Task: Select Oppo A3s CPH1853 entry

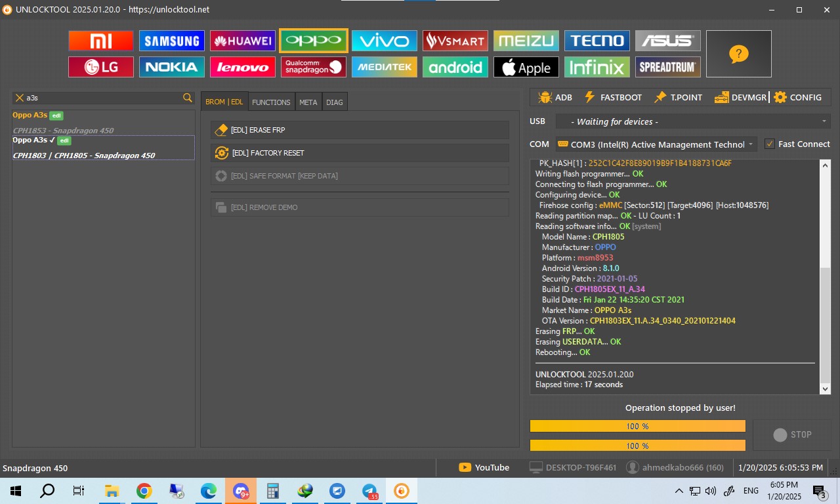Action: click(x=104, y=123)
